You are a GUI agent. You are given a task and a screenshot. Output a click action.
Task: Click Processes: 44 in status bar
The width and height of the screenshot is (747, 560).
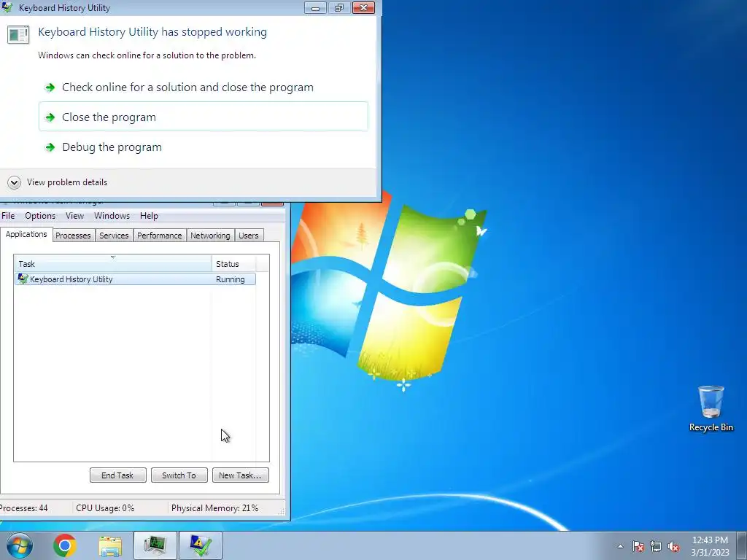coord(24,508)
